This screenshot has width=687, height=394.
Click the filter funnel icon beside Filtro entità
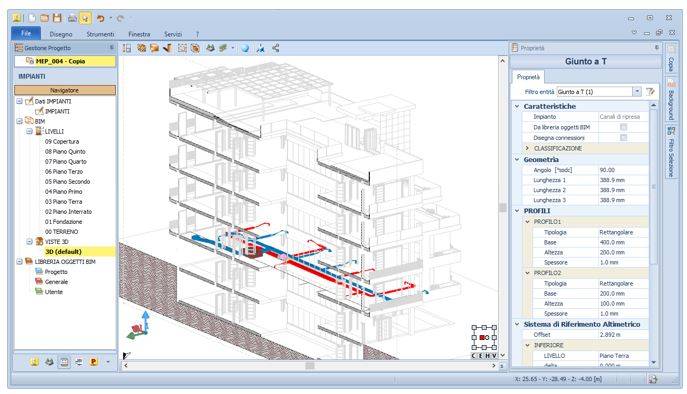(x=650, y=92)
